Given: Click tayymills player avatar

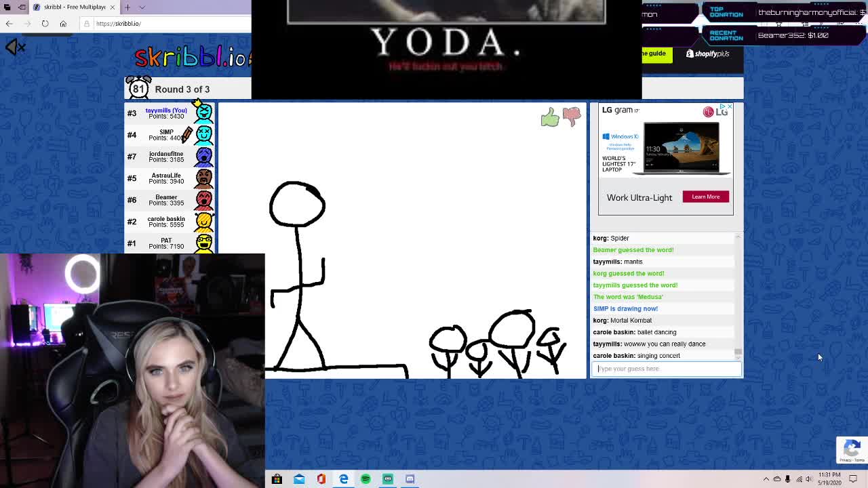Looking at the screenshot, I should (x=203, y=113).
